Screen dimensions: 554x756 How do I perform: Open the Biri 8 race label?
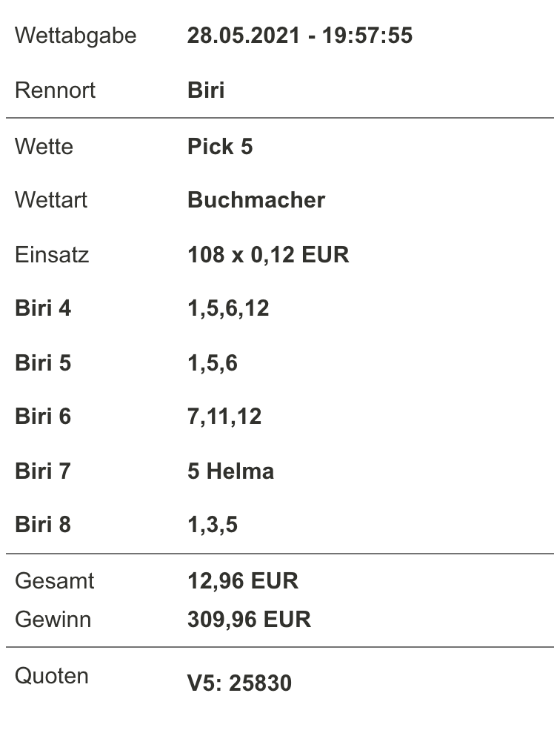(x=43, y=525)
